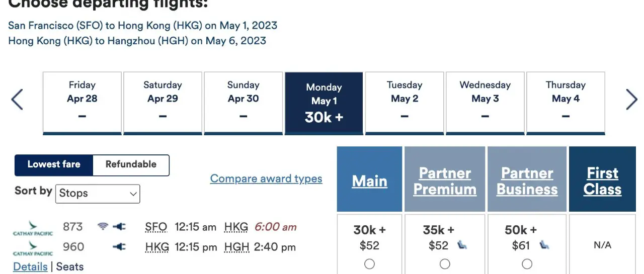Select the 50k + $61 Partner Business radio
The width and height of the screenshot is (644, 274).
tap(527, 264)
